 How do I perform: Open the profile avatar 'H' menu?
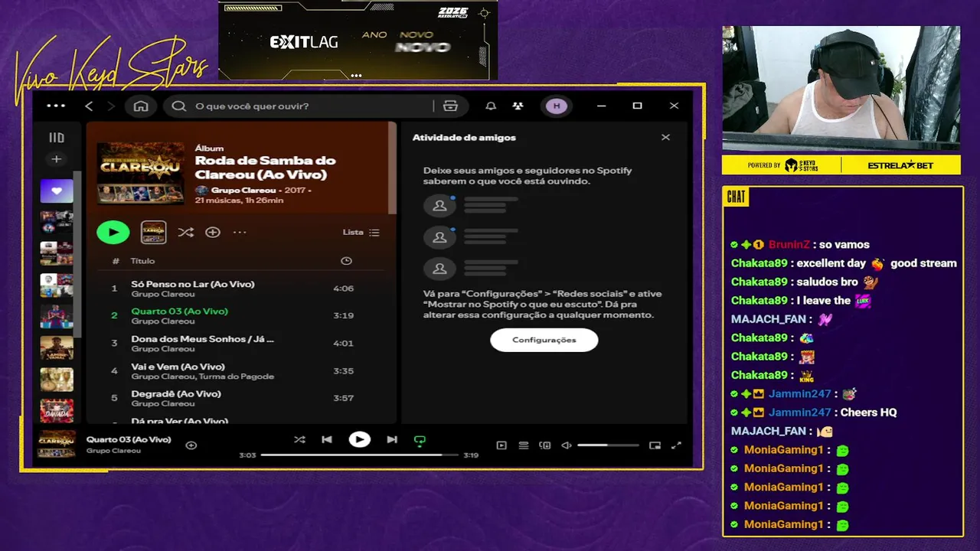tap(557, 106)
